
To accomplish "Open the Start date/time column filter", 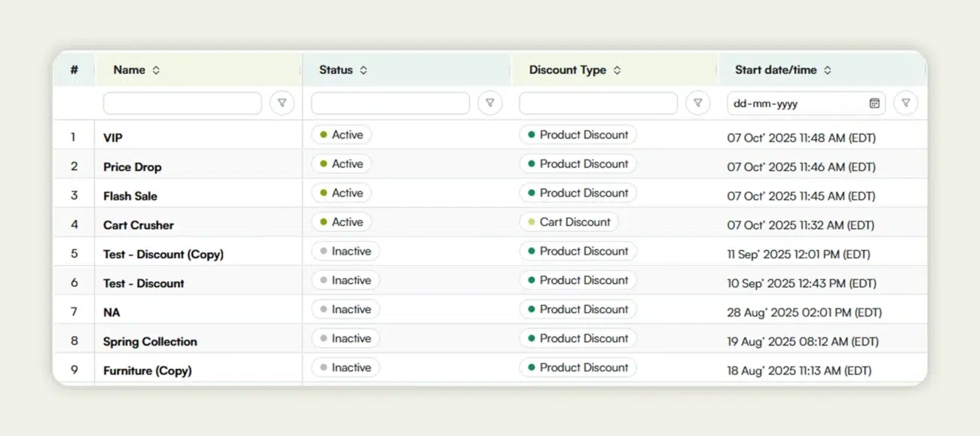I will (x=906, y=103).
